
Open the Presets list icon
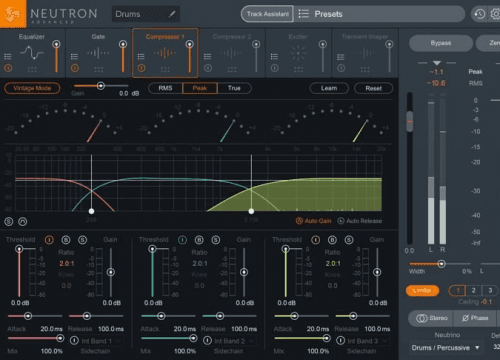303,14
